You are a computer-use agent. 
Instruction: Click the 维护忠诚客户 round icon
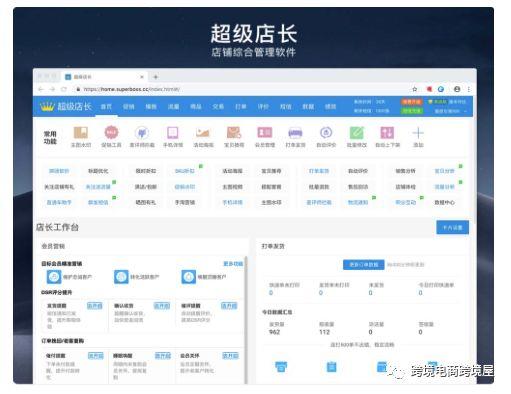(x=54, y=277)
